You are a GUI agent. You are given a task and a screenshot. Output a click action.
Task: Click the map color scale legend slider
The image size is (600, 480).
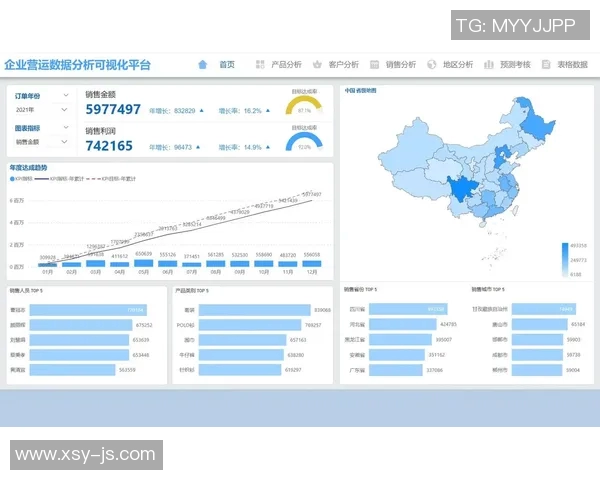[566, 258]
